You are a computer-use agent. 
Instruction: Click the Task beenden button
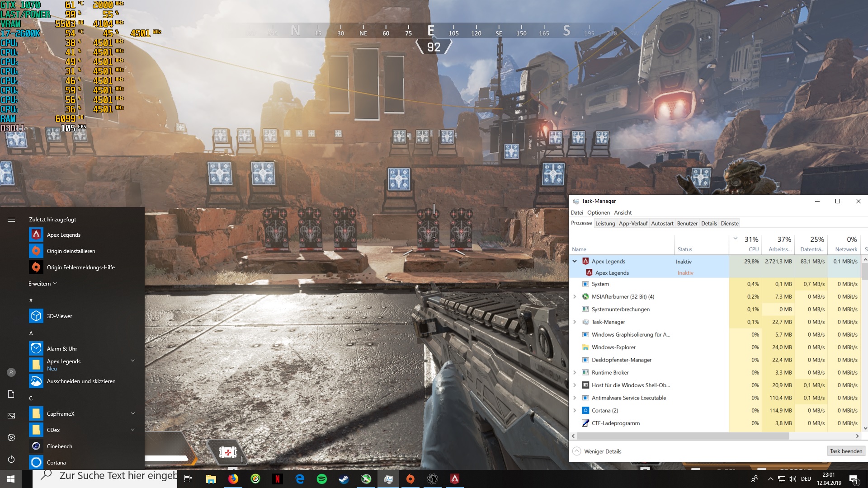pyautogui.click(x=846, y=451)
